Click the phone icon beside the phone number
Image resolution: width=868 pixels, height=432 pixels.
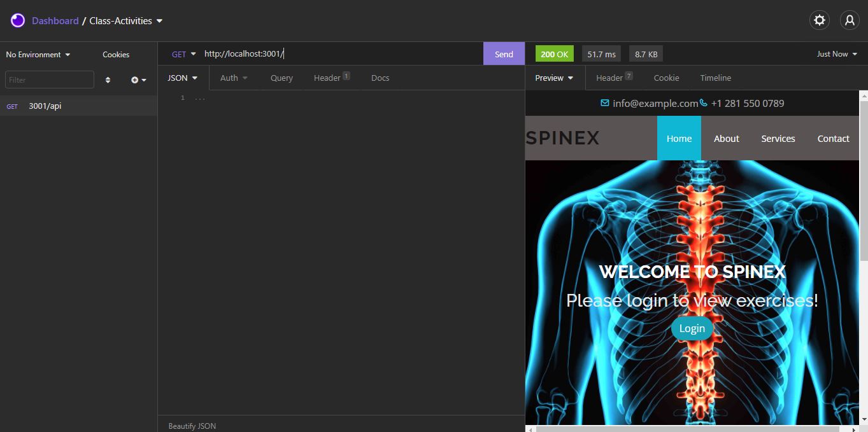pyautogui.click(x=703, y=102)
